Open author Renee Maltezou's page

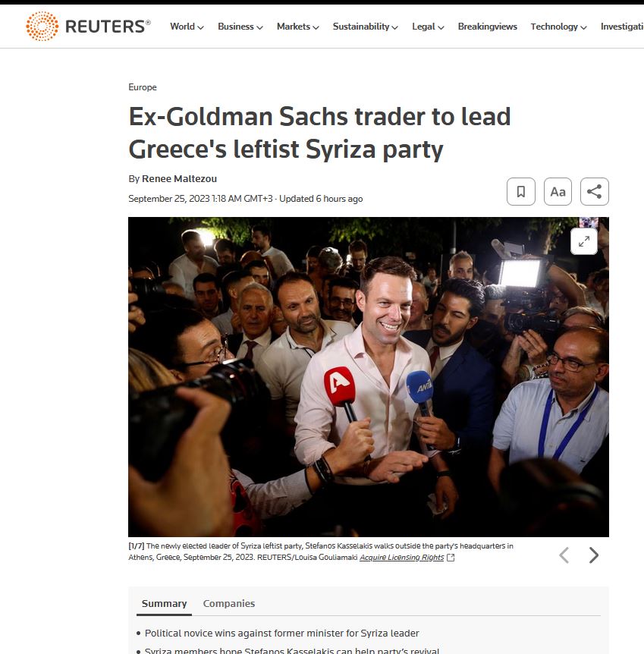click(179, 178)
